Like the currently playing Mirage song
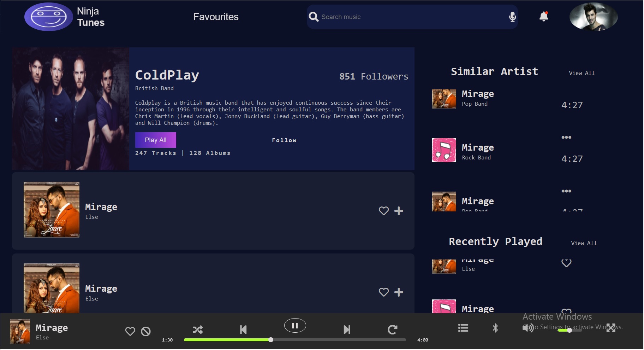This screenshot has width=644, height=350. pyautogui.click(x=130, y=331)
